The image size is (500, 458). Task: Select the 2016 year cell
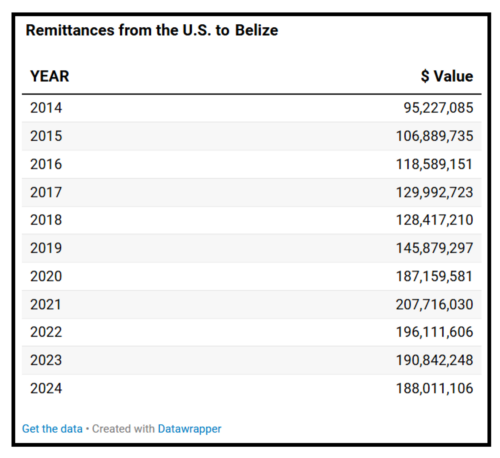(x=46, y=164)
